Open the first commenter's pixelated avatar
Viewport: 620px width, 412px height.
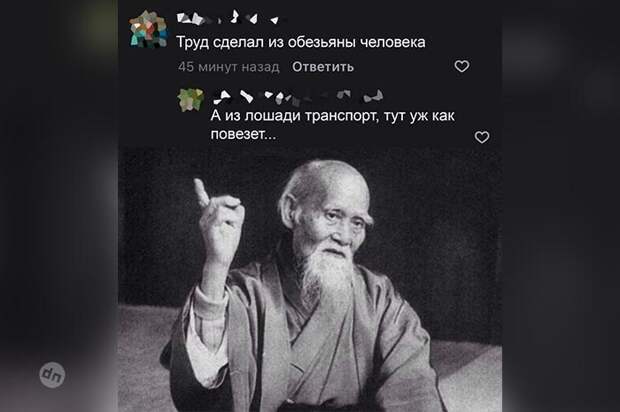[x=149, y=29]
